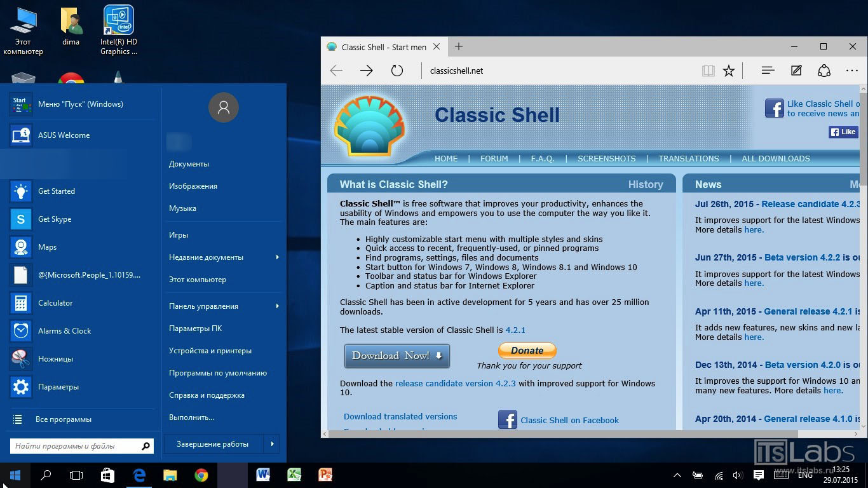Viewport: 868px width, 488px height.
Task: Open Ножницы snipping tool icon
Action: tap(20, 359)
